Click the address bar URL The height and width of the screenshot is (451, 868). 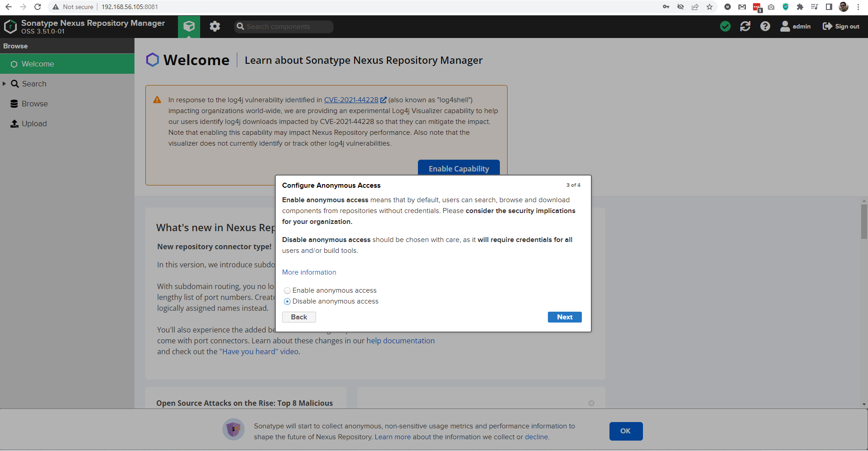[x=129, y=7]
